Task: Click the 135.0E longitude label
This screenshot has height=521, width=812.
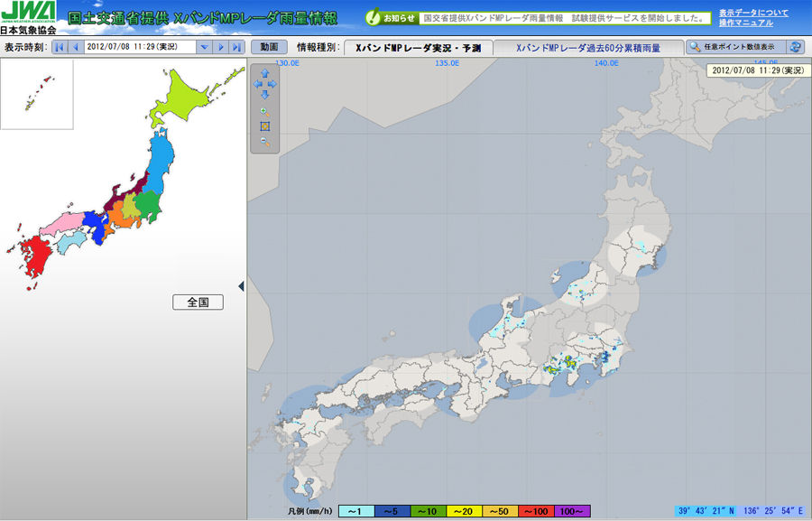Action: (447, 63)
